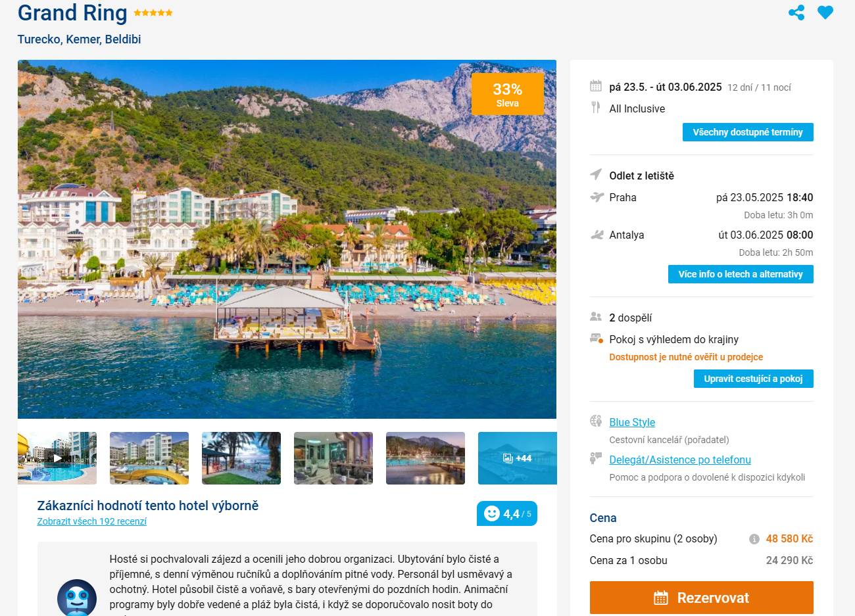The width and height of the screenshot is (855, 616).
Task: Click the globe icon beside Blue Style
Action: click(596, 421)
